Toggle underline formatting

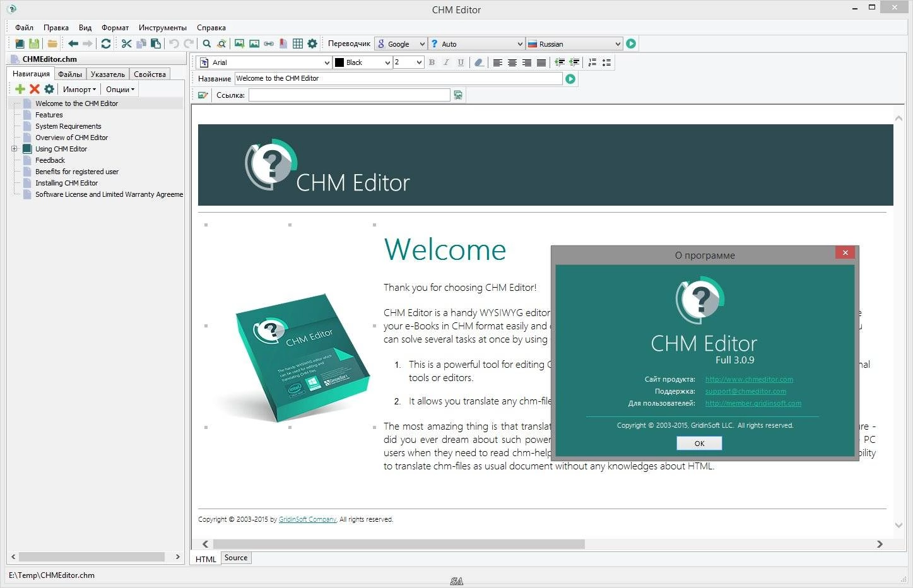click(461, 62)
